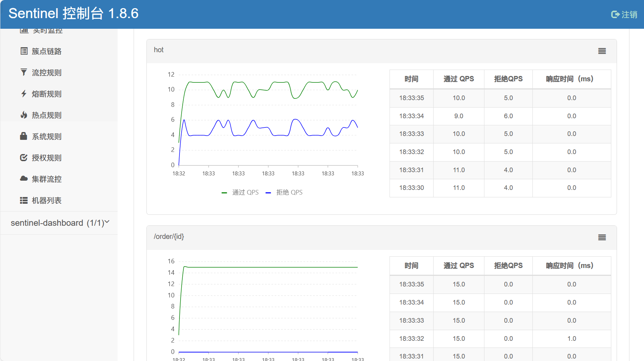
Task: Open the /order/{id} chart hamburger menu
Action: 602,237
